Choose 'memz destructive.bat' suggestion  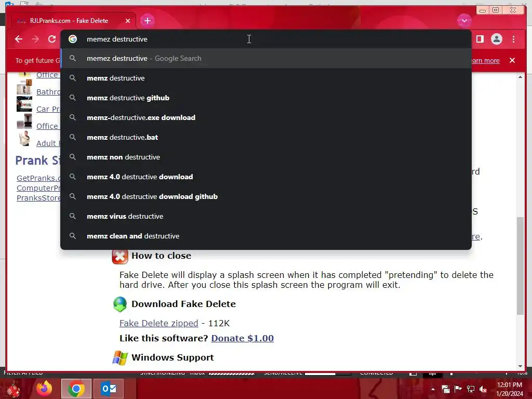pyautogui.click(x=266, y=137)
